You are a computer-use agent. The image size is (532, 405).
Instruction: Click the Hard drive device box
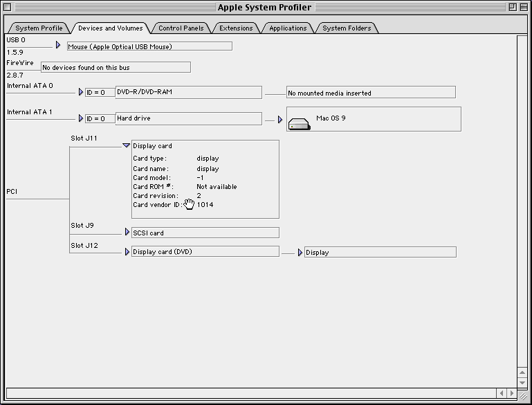pos(189,118)
